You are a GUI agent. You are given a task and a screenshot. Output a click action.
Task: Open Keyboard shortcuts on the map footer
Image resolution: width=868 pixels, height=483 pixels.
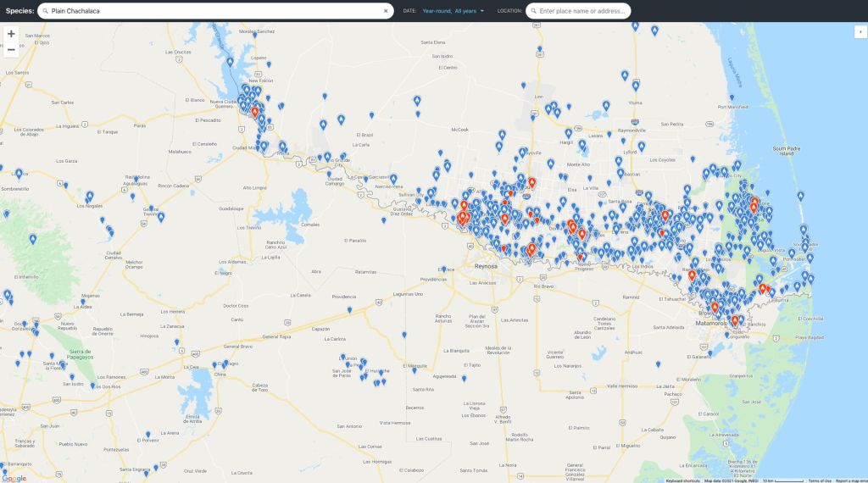(x=682, y=480)
